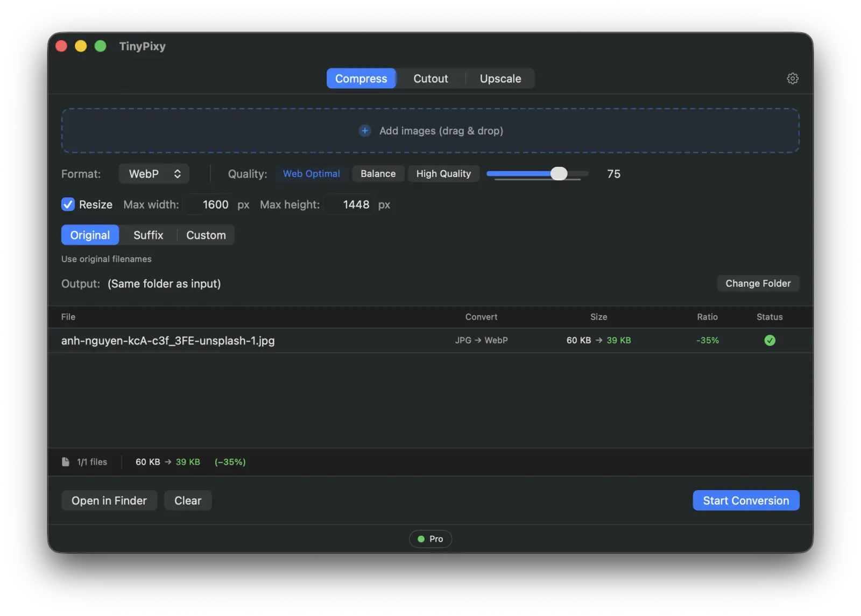Image resolution: width=861 pixels, height=616 pixels.
Task: Click the blue plus icon to add images
Action: (x=365, y=131)
